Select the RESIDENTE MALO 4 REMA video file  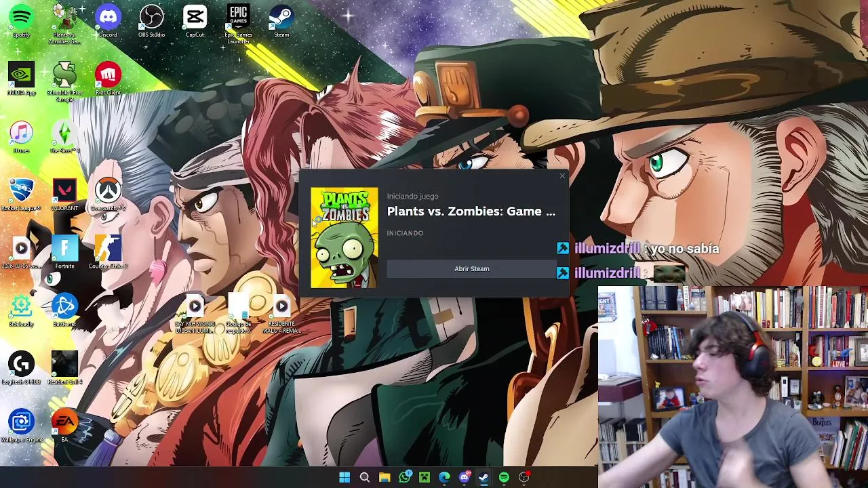[281, 314]
